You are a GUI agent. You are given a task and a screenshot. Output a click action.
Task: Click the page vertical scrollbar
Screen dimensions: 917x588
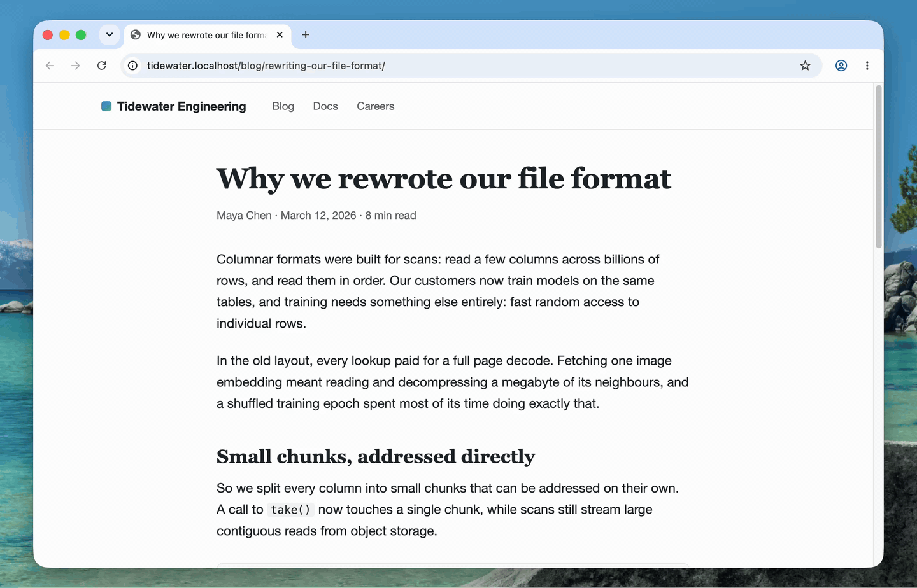[x=879, y=167]
